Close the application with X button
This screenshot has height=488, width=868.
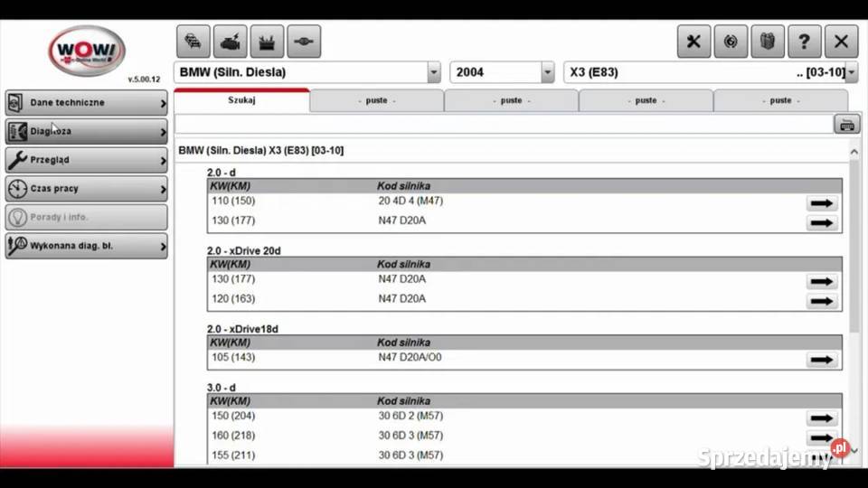pyautogui.click(x=841, y=42)
